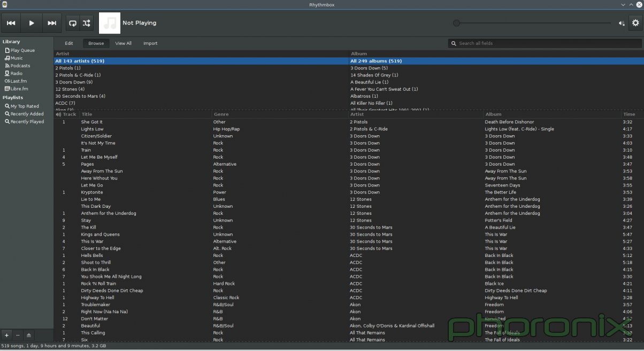This screenshot has width=644, height=351.
Task: Sort tracks by the Genre column
Action: 219,114
